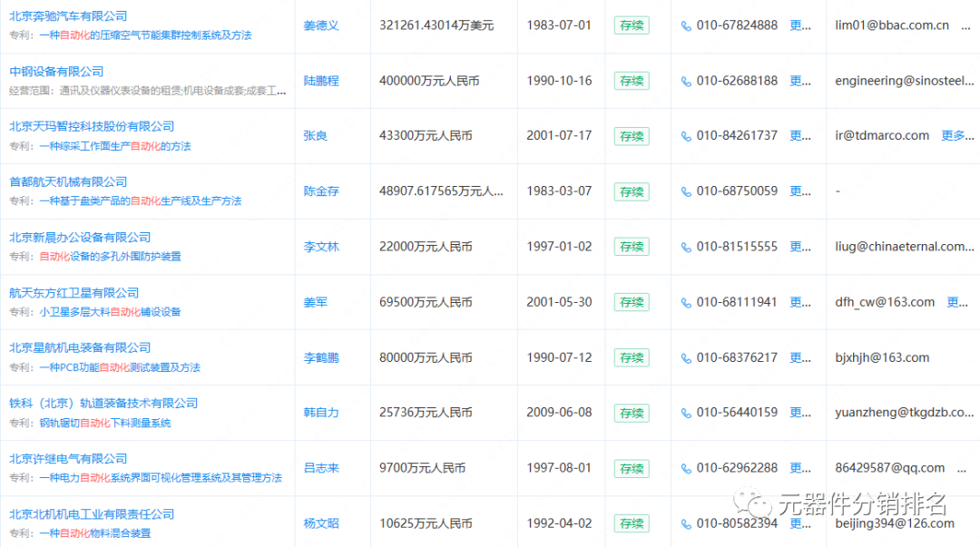Expand more phones after 010-62962288
Screen dimensions: 980x547
[x=800, y=468]
